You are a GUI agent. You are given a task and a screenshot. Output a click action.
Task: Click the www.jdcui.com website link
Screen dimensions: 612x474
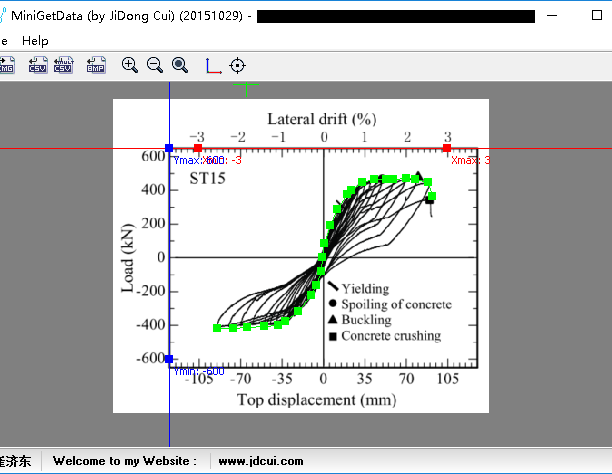260,461
